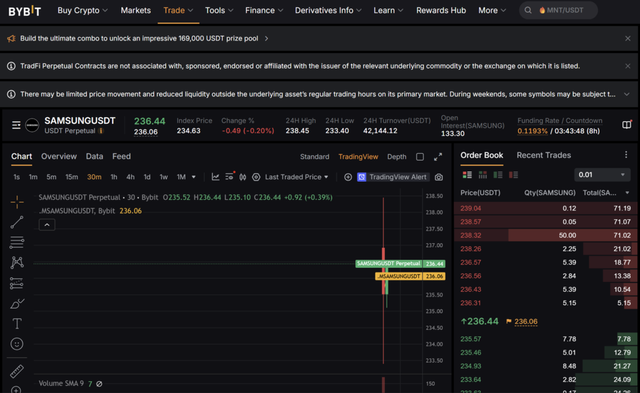Select the trend line drawing tool
The width and height of the screenshot is (640, 393).
(17, 222)
